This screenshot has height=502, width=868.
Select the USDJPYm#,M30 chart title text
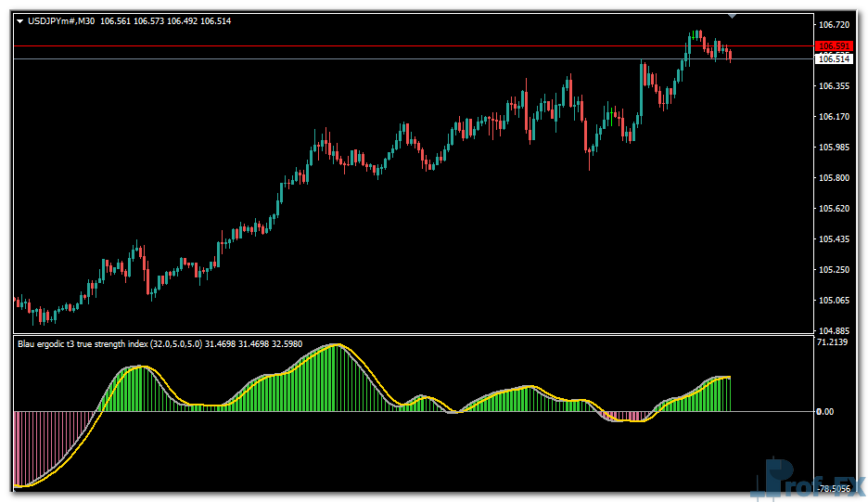[62, 21]
